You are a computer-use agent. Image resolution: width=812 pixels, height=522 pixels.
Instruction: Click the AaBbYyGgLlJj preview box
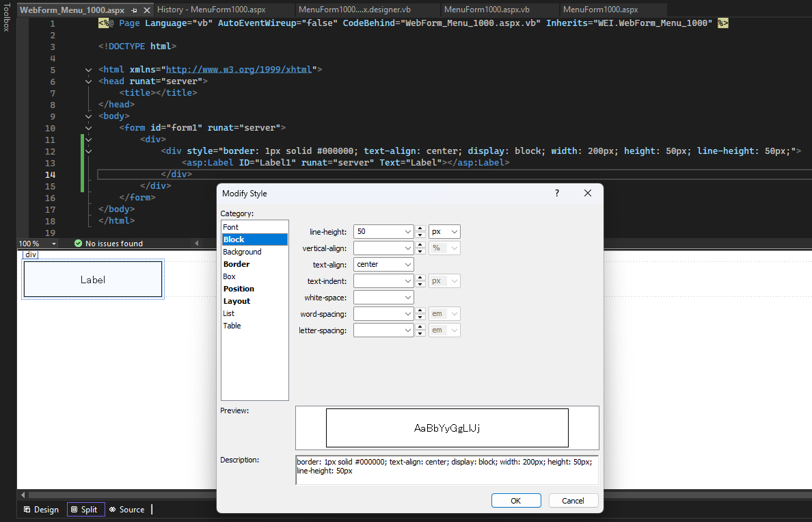click(447, 428)
